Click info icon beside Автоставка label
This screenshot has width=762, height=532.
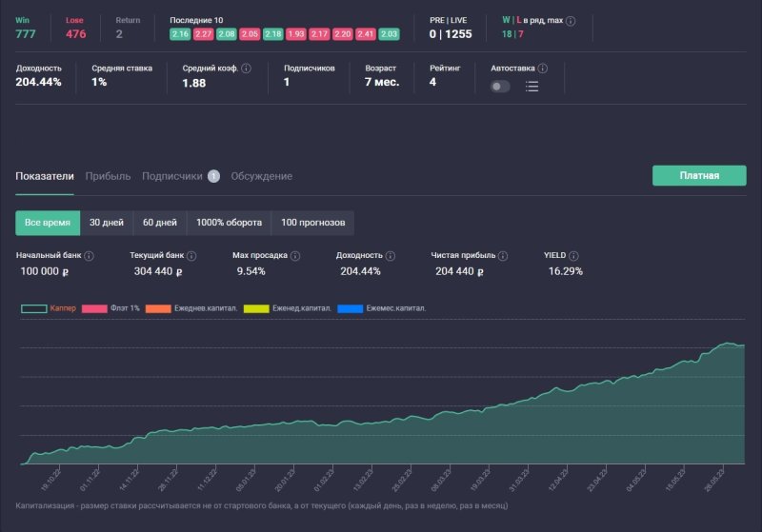click(543, 69)
